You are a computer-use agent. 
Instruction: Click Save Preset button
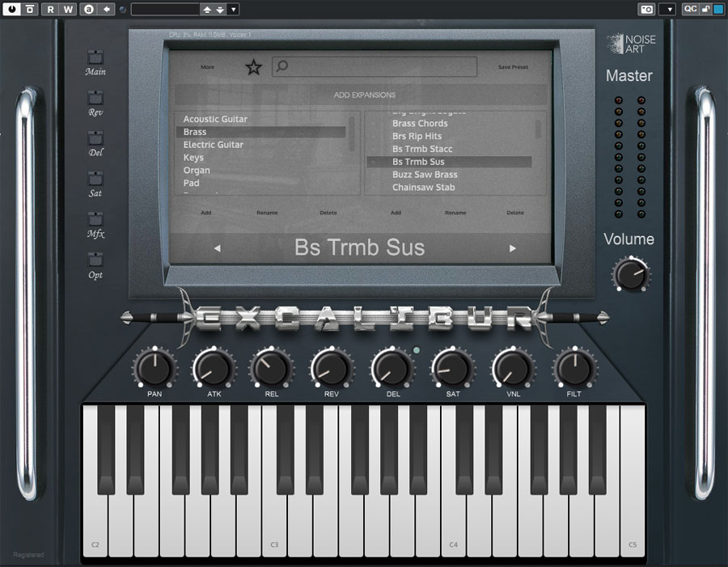point(513,67)
